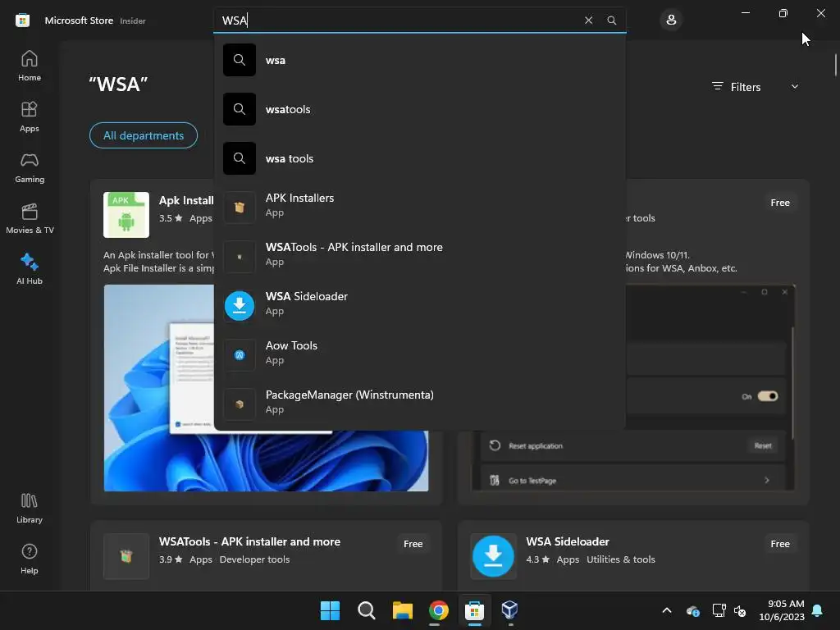This screenshot has height=630, width=840.
Task: Clear the search box text
Action: pyautogui.click(x=588, y=21)
